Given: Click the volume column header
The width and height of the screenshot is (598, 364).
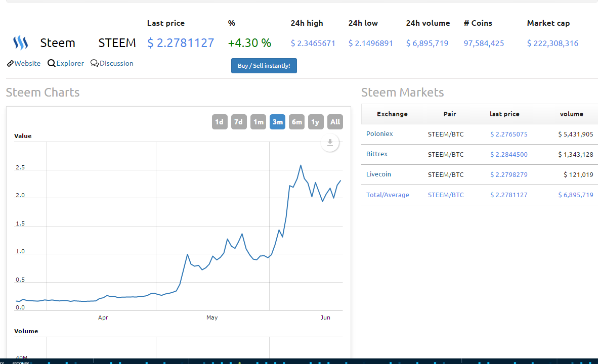Looking at the screenshot, I should [571, 114].
